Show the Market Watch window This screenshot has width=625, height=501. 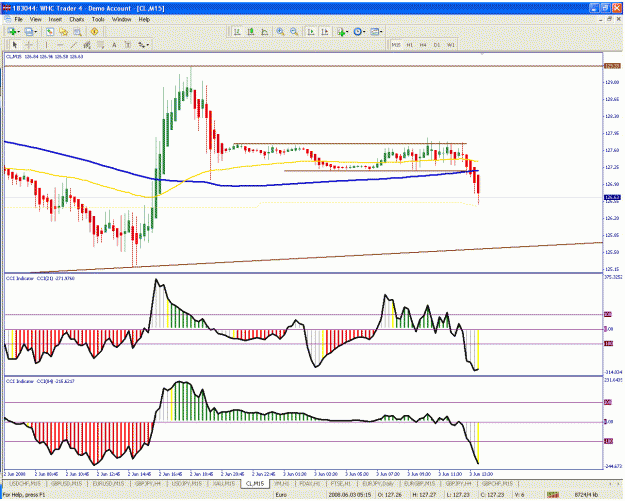point(50,31)
